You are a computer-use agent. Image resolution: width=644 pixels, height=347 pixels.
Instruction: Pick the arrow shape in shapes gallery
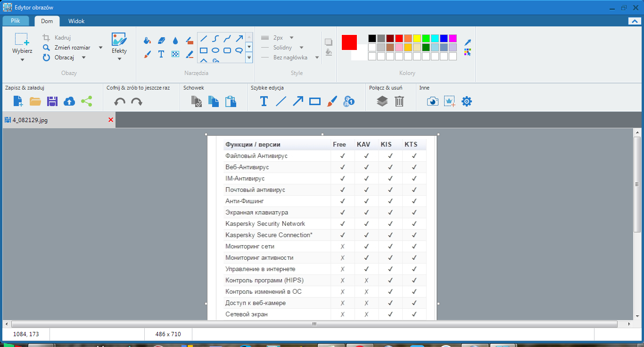pos(239,39)
